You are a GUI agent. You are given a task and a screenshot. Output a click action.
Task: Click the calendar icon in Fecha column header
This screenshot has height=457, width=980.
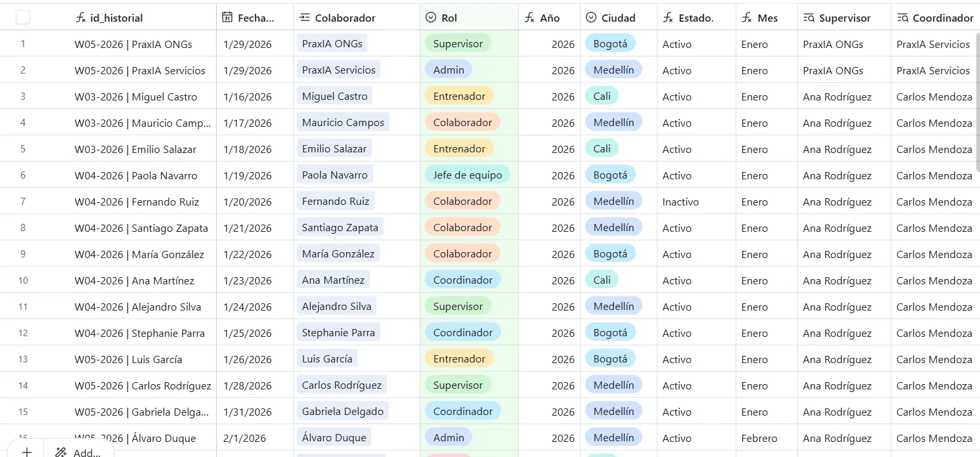pyautogui.click(x=227, y=18)
